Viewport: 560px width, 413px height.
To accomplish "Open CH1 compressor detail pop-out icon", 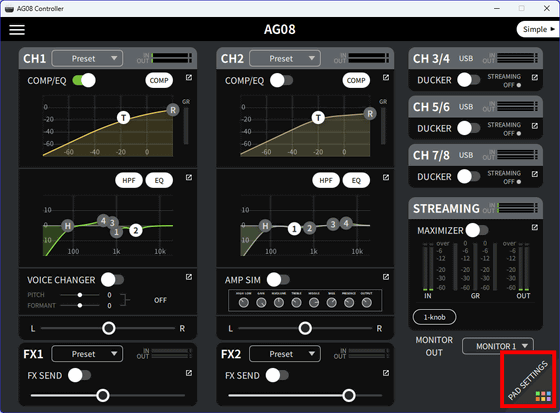I will point(189,78).
